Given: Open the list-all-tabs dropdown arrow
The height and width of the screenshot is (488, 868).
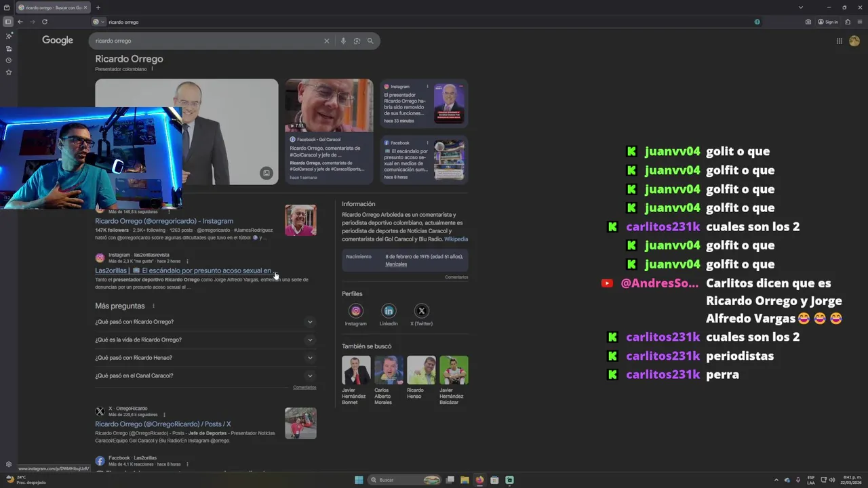Looking at the screenshot, I should [x=800, y=7].
